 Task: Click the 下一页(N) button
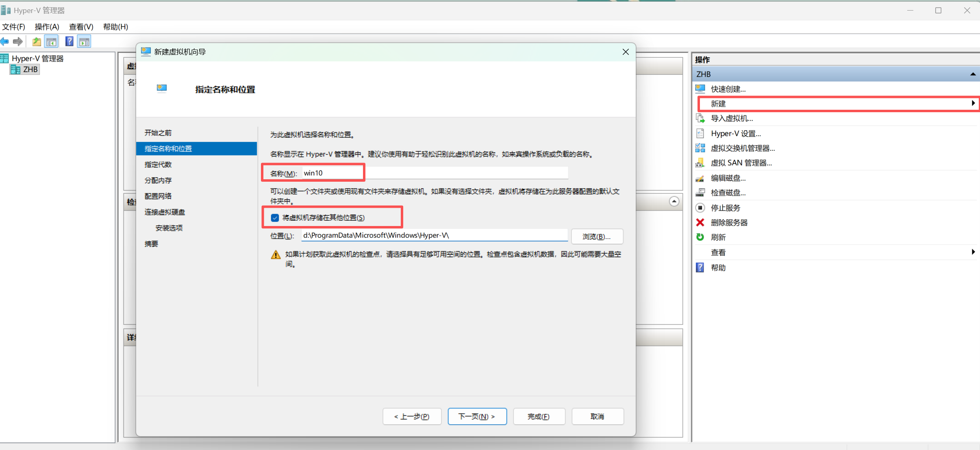tap(477, 416)
